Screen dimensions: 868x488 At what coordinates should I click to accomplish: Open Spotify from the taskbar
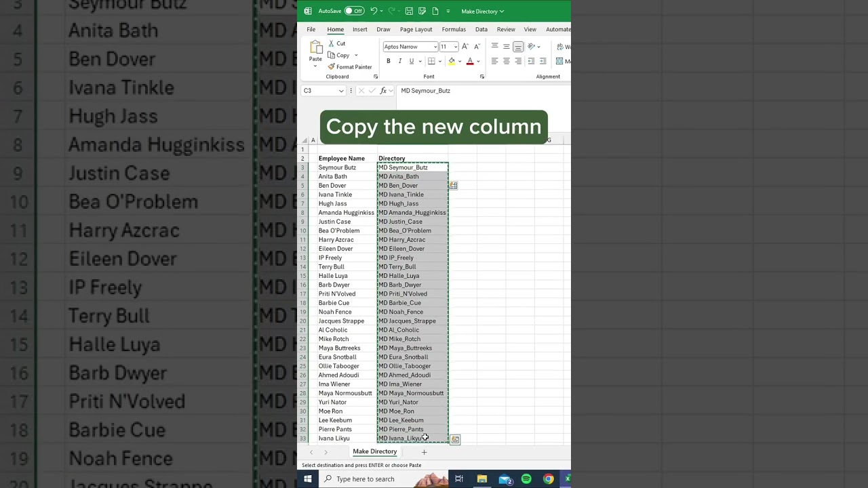click(526, 479)
